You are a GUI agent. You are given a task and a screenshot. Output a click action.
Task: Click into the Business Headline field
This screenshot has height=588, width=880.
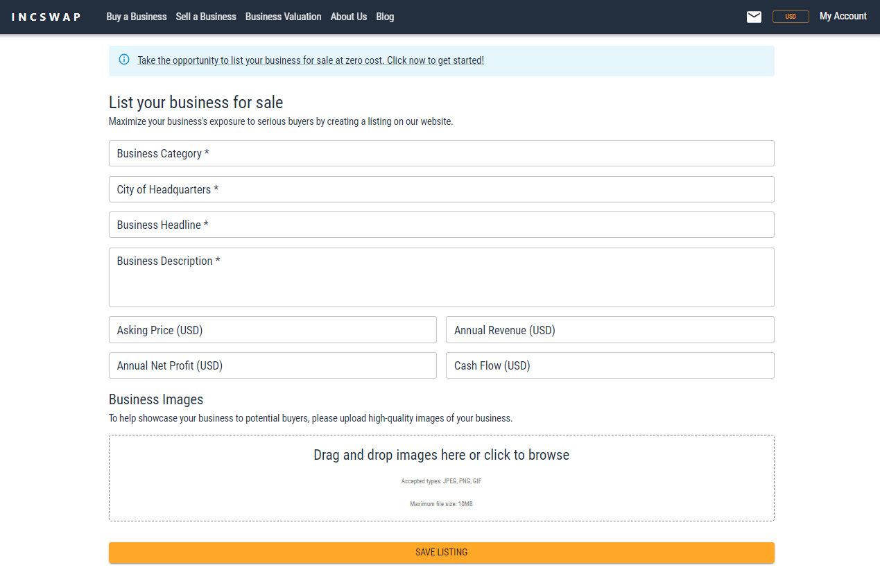(441, 225)
